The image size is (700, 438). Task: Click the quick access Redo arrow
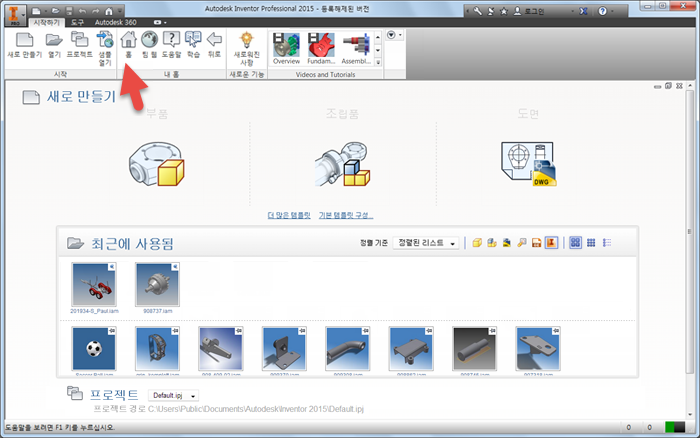[x=96, y=11]
